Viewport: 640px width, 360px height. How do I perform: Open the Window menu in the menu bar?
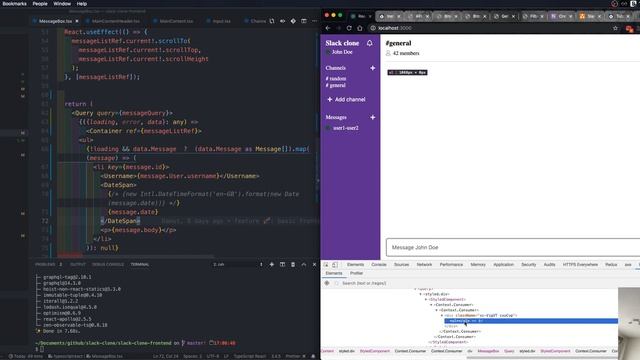[62, 4]
